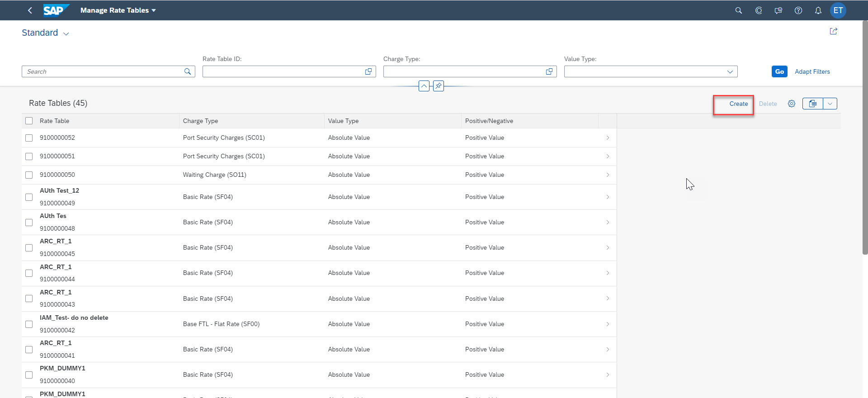The image size is (868, 398).
Task: Open notifications bell
Action: point(818,10)
